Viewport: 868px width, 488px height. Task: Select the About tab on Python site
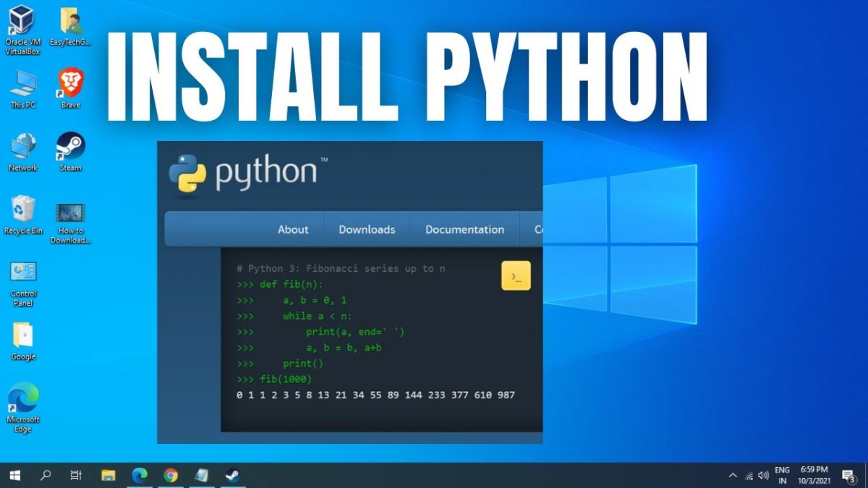coord(293,229)
